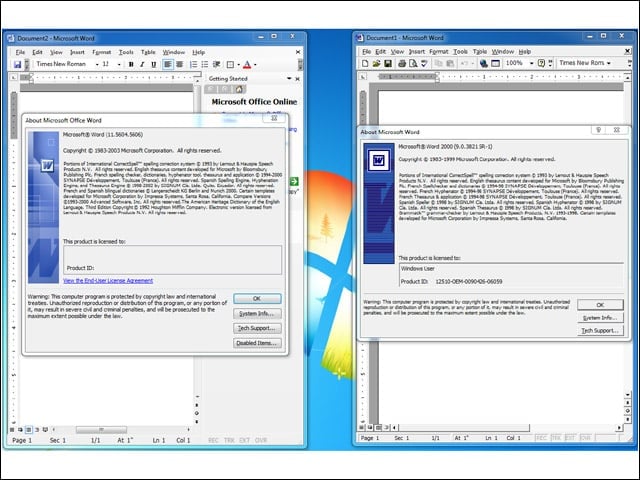Click Tech Support in Office Word 2003 dialog

[x=257, y=328]
